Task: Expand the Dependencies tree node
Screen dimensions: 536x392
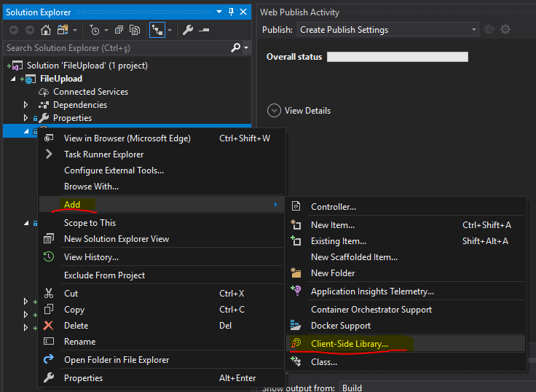Action: click(x=26, y=105)
